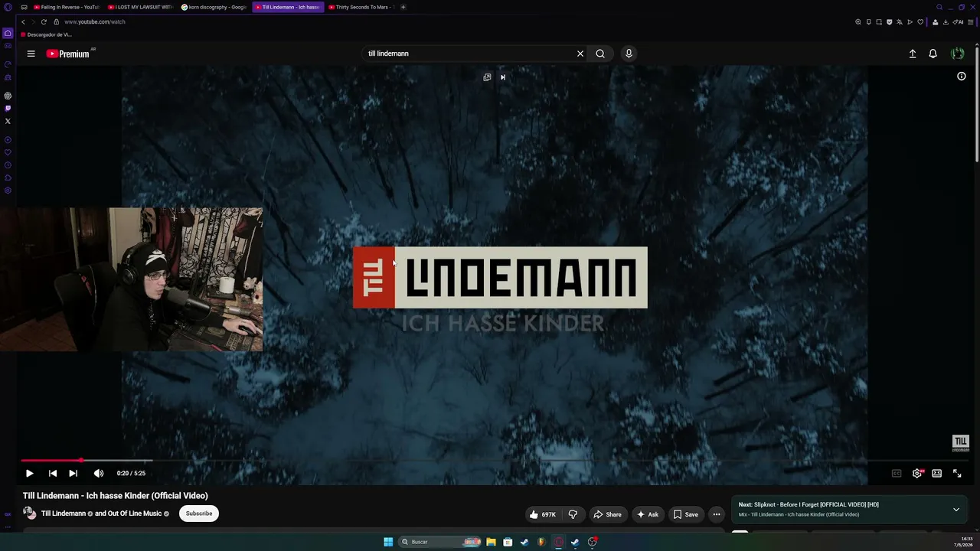The width and height of the screenshot is (980, 551).
Task: Go to the previous video
Action: pos(52,473)
